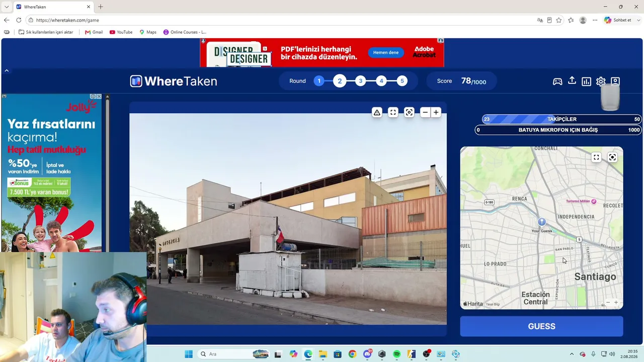Viewport: 644px width, 362px height.
Task: Click the translate page icon
Action: [x=540, y=20]
